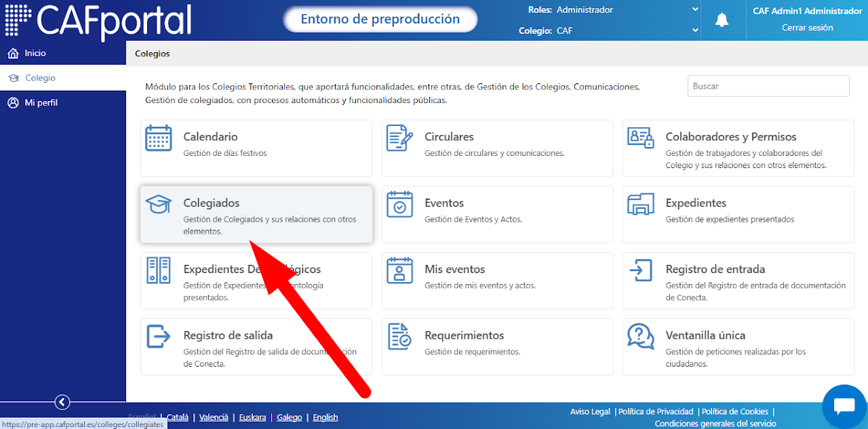868x429 pixels.
Task: Open the Mis eventos card
Action: coord(497,276)
